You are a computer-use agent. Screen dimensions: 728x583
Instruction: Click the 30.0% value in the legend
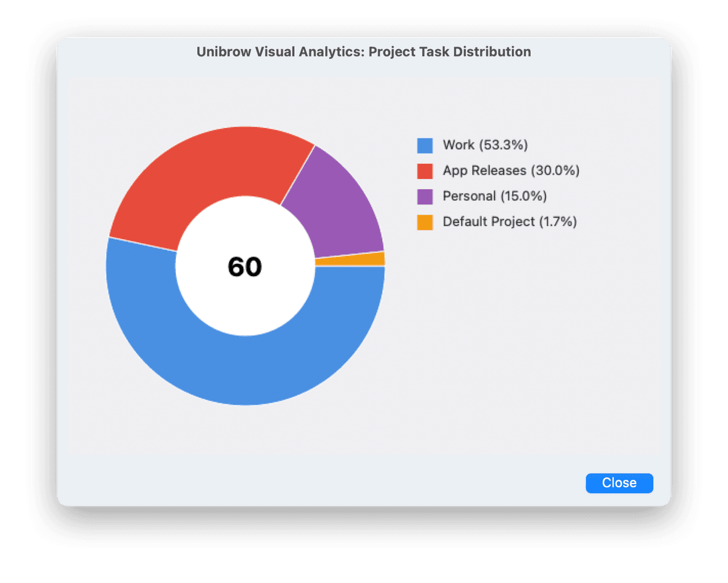pos(555,171)
